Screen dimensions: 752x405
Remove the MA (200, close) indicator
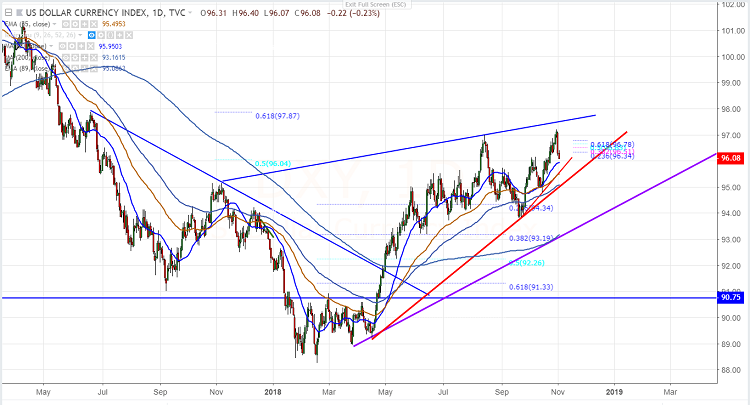pos(94,58)
